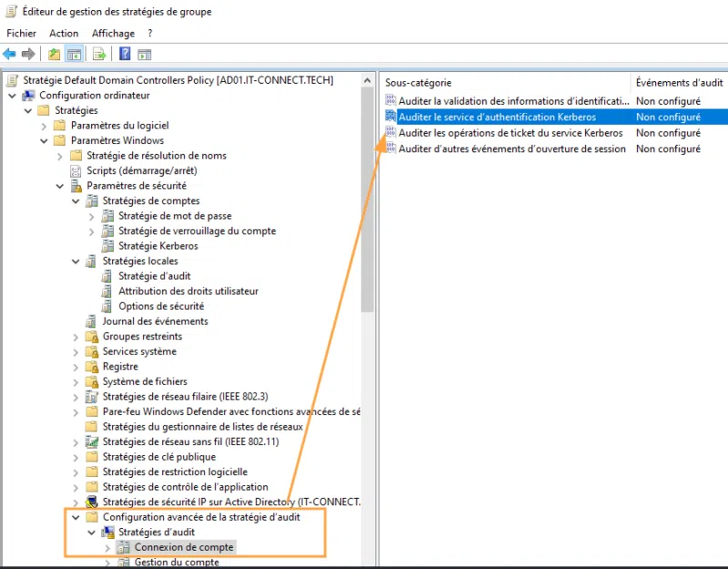The image size is (728, 569).
Task: Select Stratégies de restriction logicielle
Action: (175, 472)
